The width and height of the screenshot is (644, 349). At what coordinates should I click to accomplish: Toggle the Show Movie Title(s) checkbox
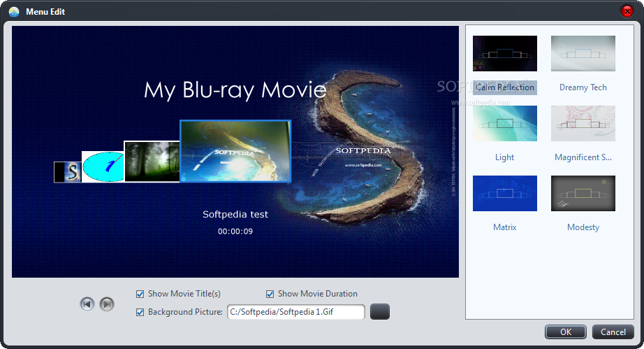pos(140,294)
